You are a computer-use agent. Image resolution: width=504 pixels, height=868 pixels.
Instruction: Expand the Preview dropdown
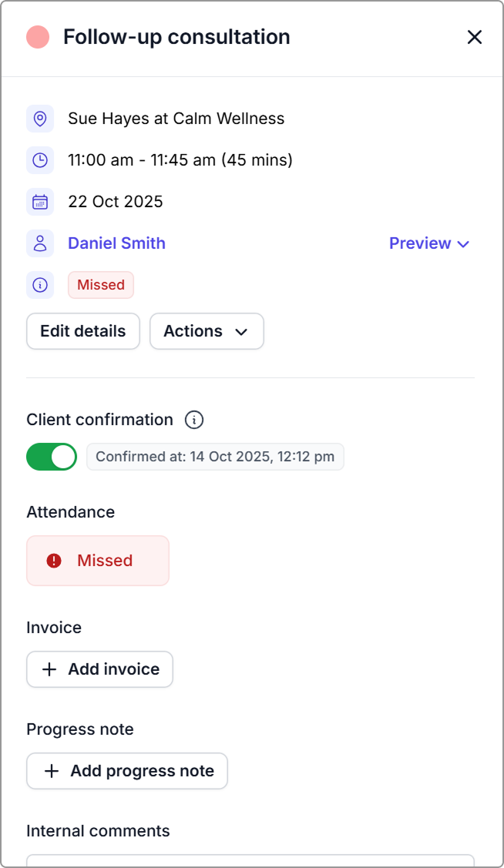click(x=429, y=243)
